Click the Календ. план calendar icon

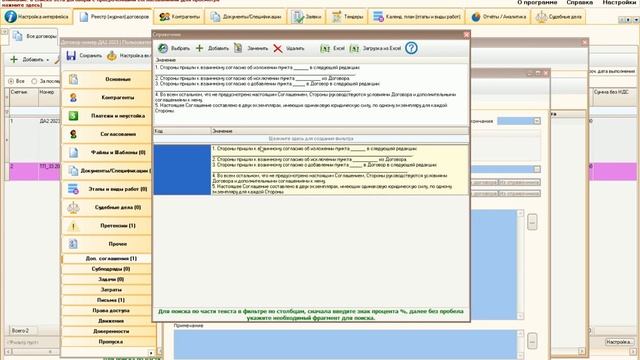coord(378,17)
